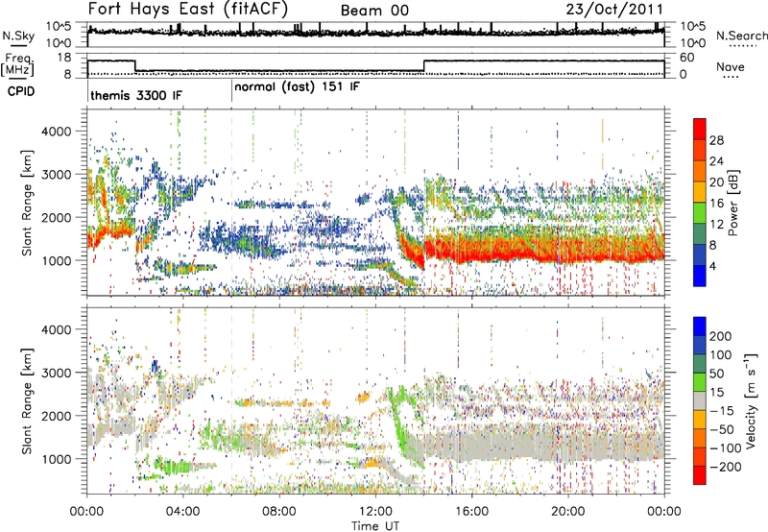Screen dimensions: 768x532
Task: Click the 'Nave' legend label
Action: pos(731,66)
